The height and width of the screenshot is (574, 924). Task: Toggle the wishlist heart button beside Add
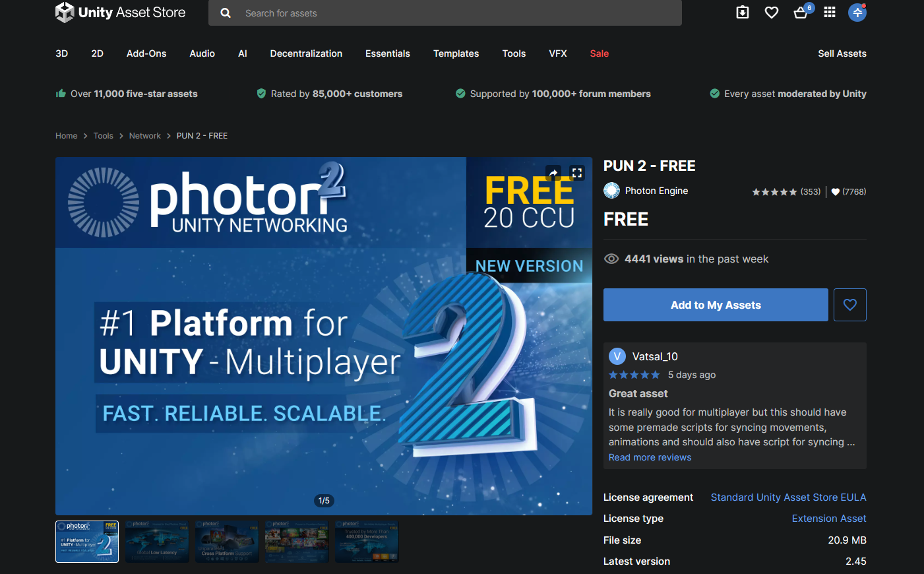click(x=850, y=305)
